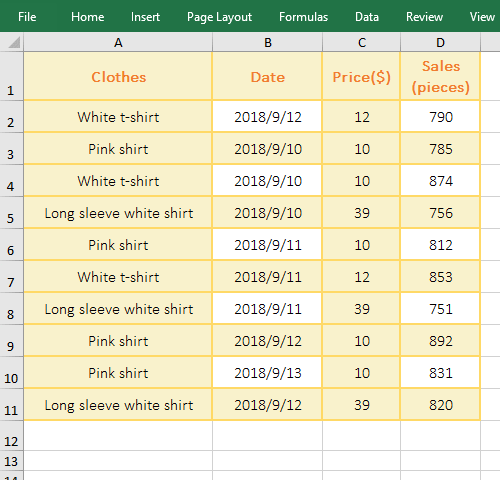Image resolution: width=500 pixels, height=480 pixels.
Task: Click sales value 831
Action: click(440, 373)
